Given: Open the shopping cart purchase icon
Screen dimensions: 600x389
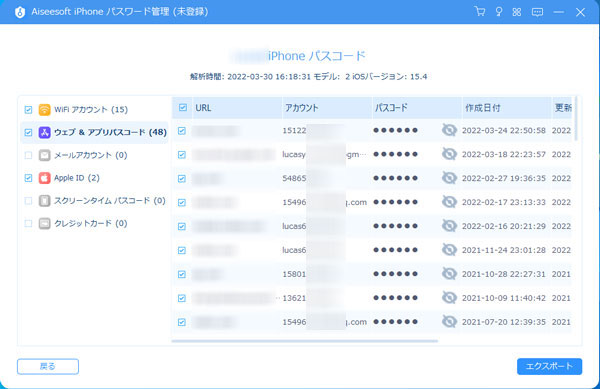Looking at the screenshot, I should click(x=479, y=11).
